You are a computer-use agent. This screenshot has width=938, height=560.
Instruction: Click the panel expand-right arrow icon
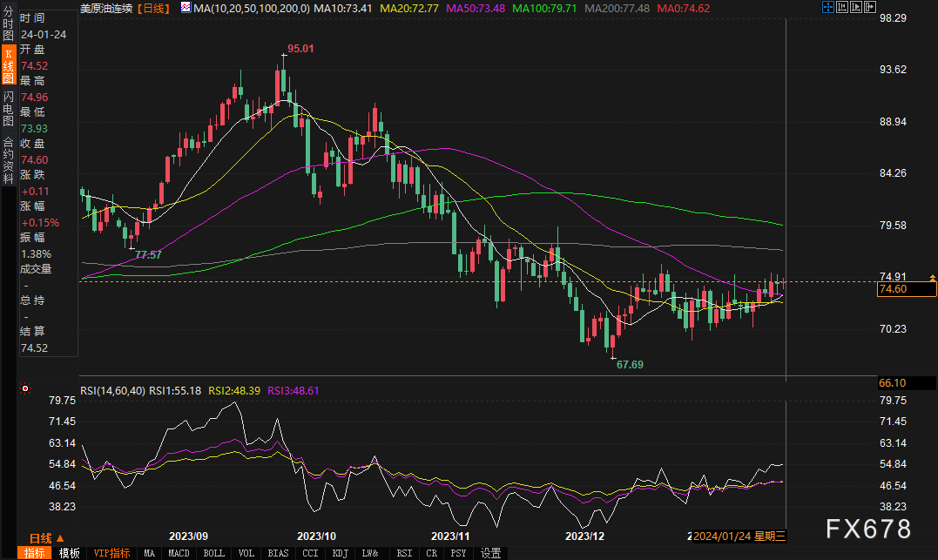870,7
